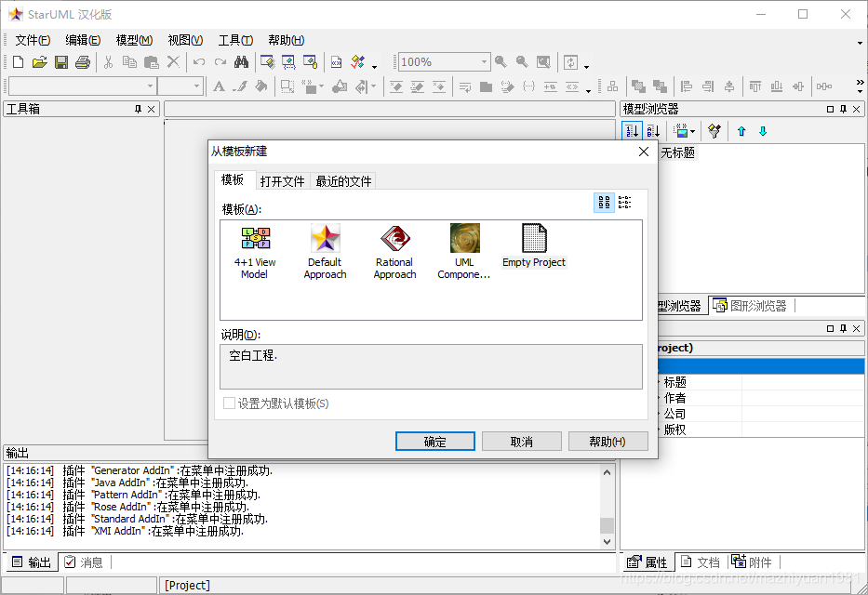Select the Empty Project template
868x595 pixels.
tap(534, 246)
